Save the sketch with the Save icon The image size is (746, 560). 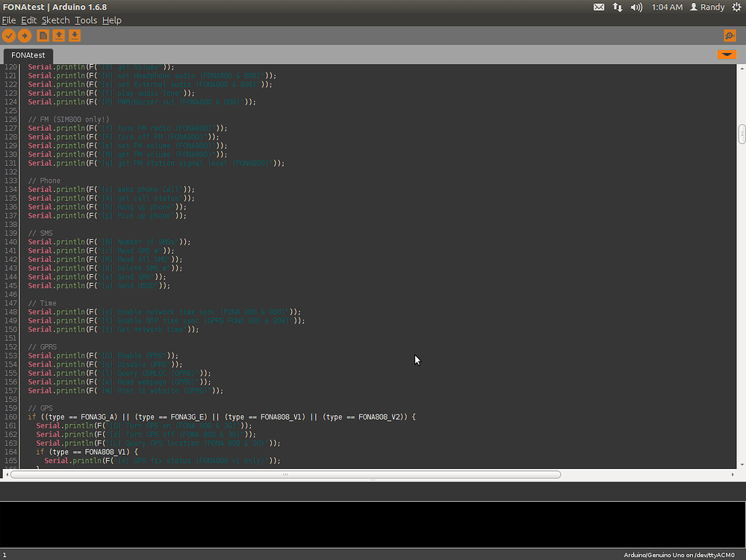74,35
